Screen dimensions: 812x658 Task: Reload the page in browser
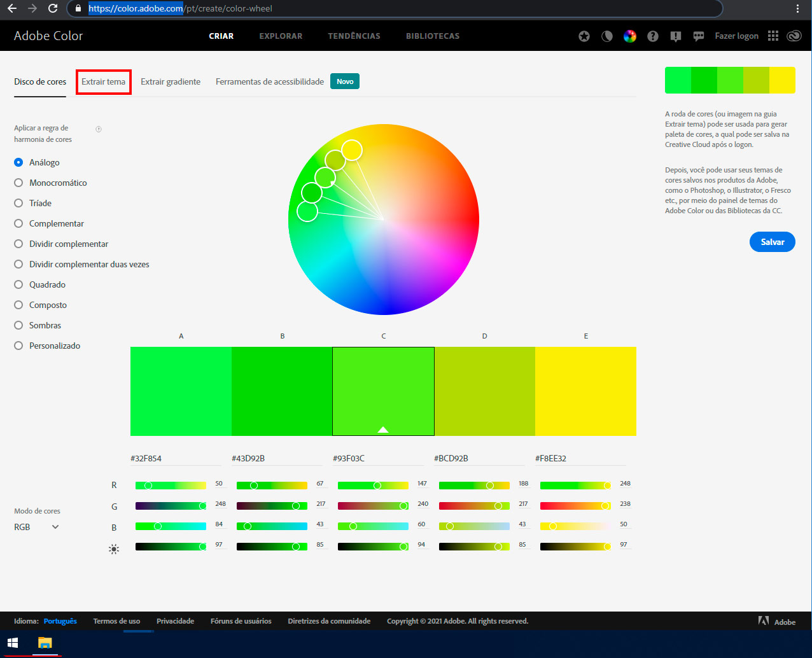pos(53,9)
